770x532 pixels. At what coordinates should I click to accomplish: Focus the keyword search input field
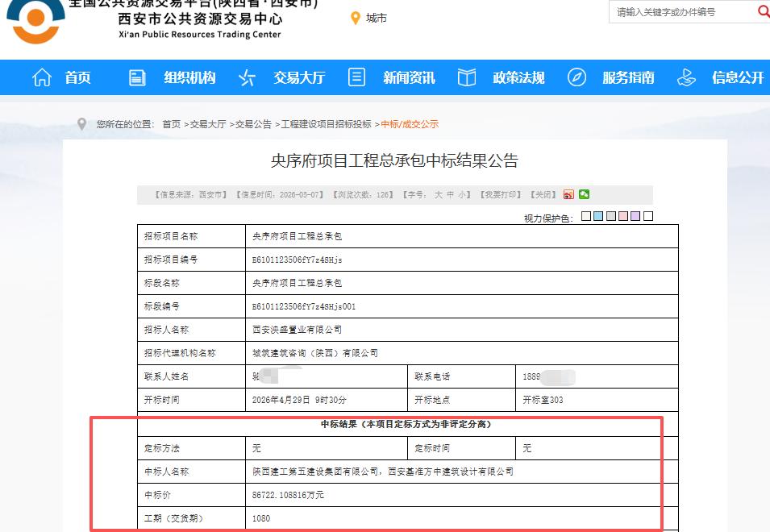point(681,12)
